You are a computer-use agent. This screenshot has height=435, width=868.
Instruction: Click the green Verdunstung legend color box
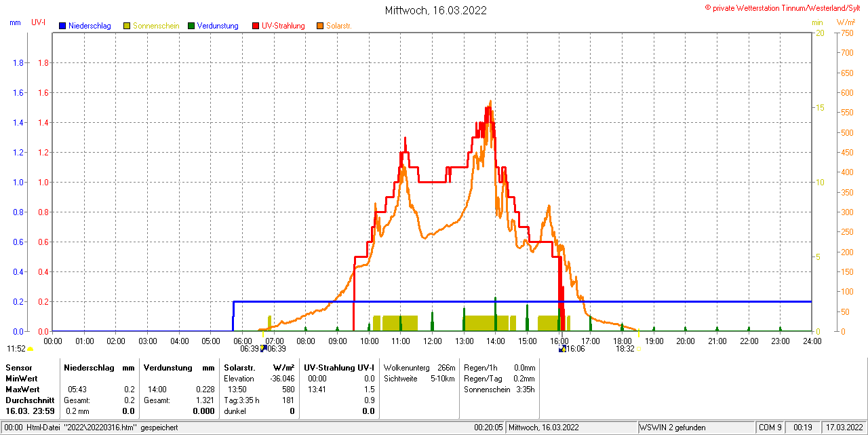pyautogui.click(x=191, y=26)
